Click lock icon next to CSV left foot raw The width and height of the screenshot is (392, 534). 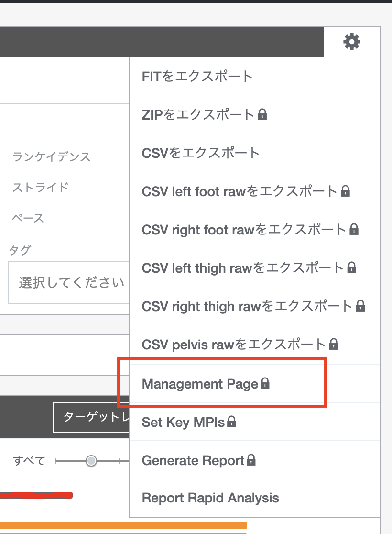tap(345, 191)
